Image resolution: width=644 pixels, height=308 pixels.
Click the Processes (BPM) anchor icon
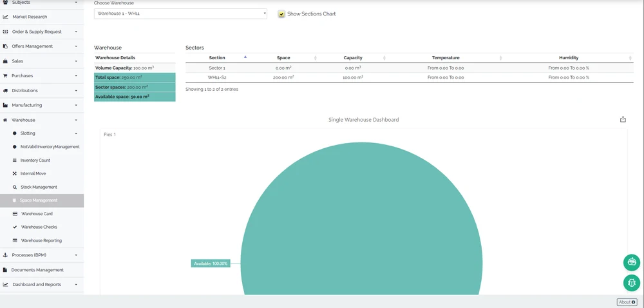tap(5, 255)
